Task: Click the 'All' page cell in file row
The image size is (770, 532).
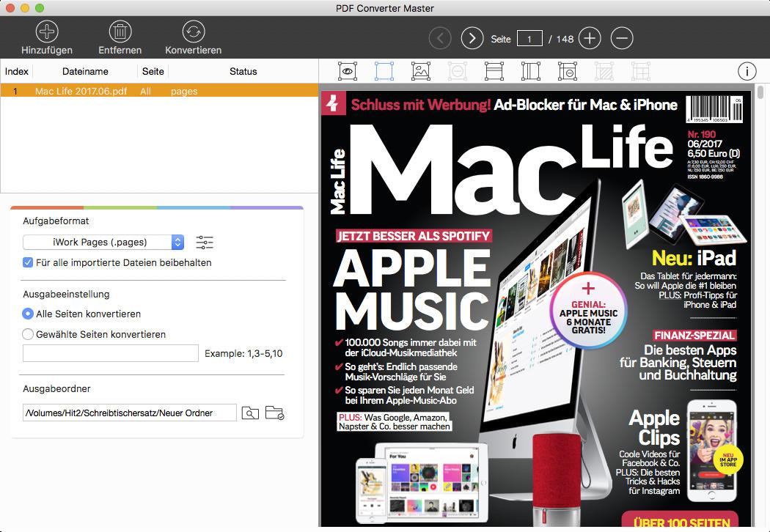Action: coord(145,91)
